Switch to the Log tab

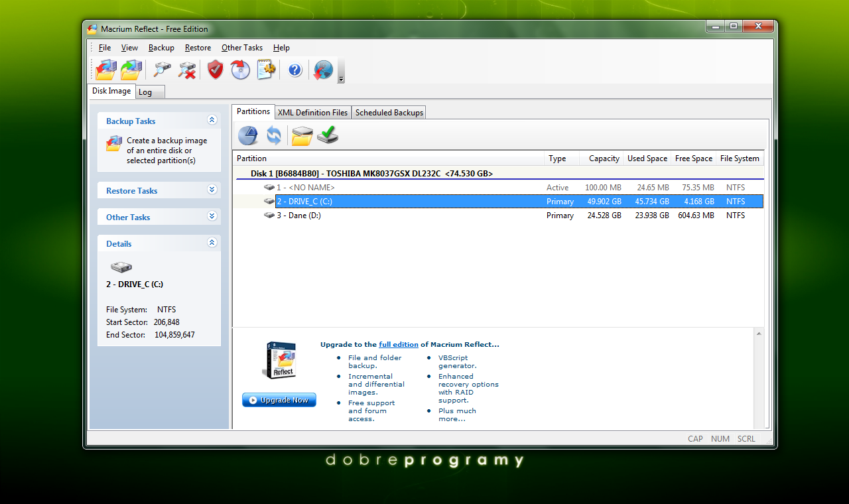tap(145, 92)
